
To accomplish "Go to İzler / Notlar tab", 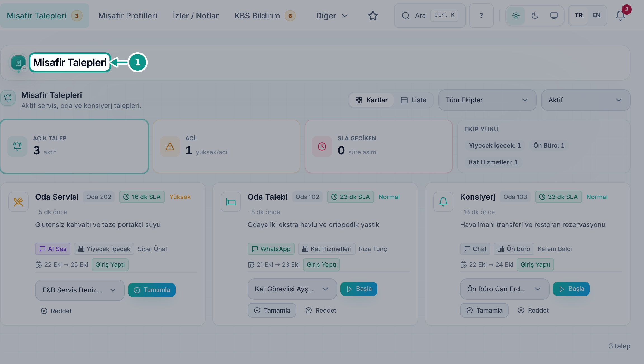I will coord(196,16).
